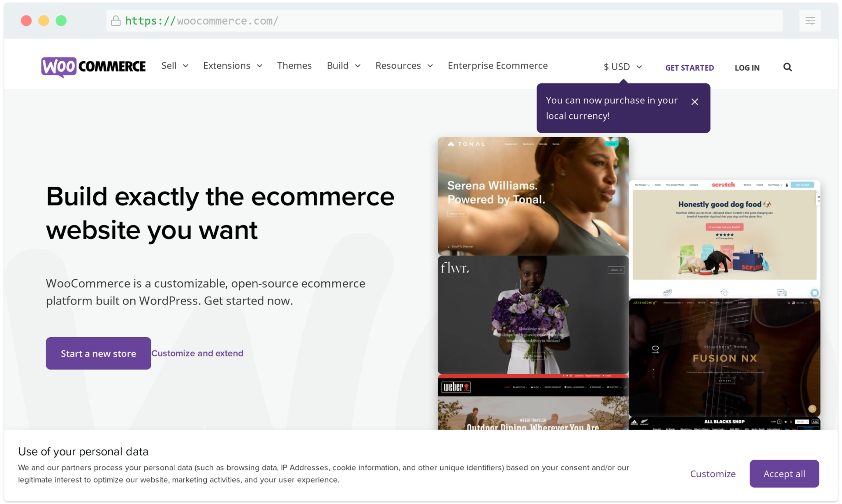This screenshot has width=842, height=504.
Task: Click the LOG IN link
Action: pos(747,68)
